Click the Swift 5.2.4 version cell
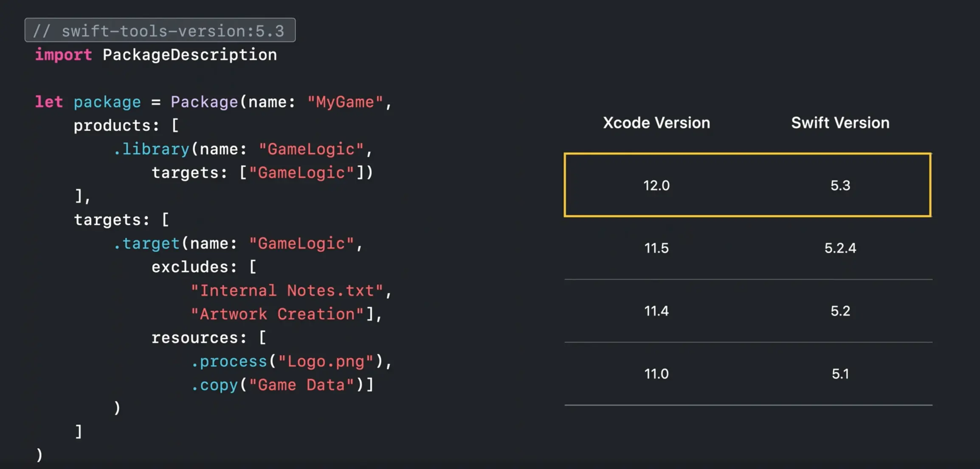This screenshot has width=980, height=469. pos(840,248)
